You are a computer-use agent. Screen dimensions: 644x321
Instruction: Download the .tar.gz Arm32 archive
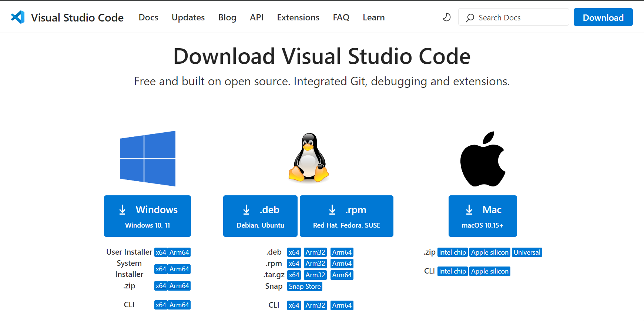315,275
